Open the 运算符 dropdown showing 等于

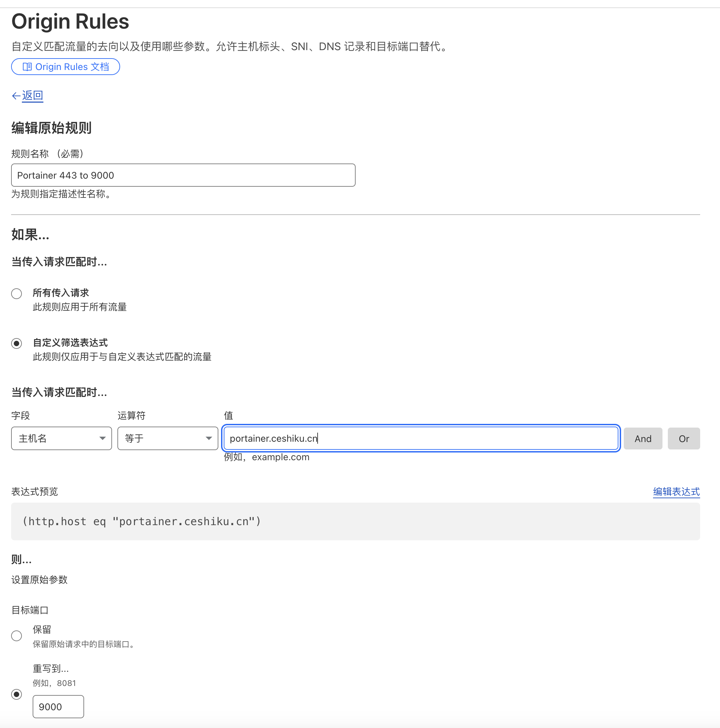tap(168, 438)
